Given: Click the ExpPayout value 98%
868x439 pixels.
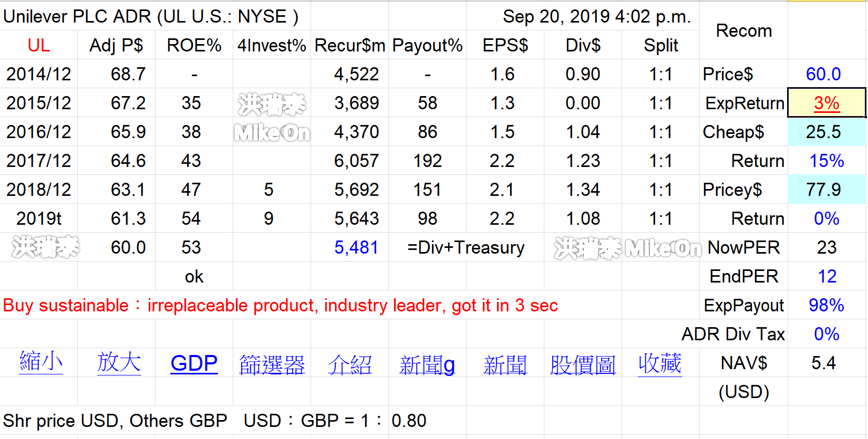Looking at the screenshot, I should (826, 305).
